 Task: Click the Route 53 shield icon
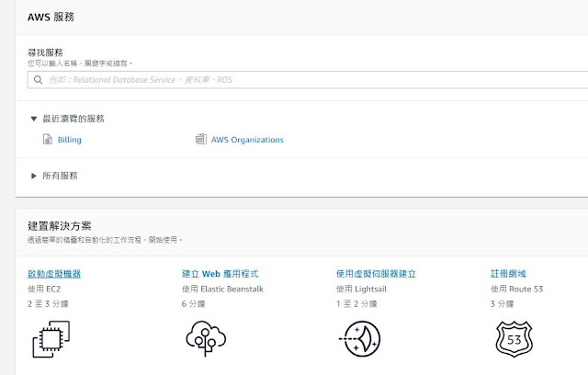point(514,339)
